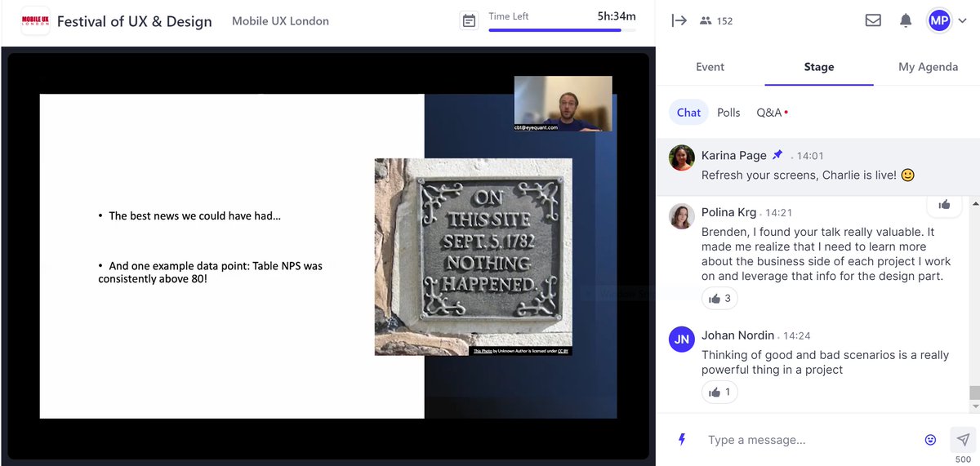
Task: Open quick actions lightning icon
Action: pyautogui.click(x=682, y=440)
